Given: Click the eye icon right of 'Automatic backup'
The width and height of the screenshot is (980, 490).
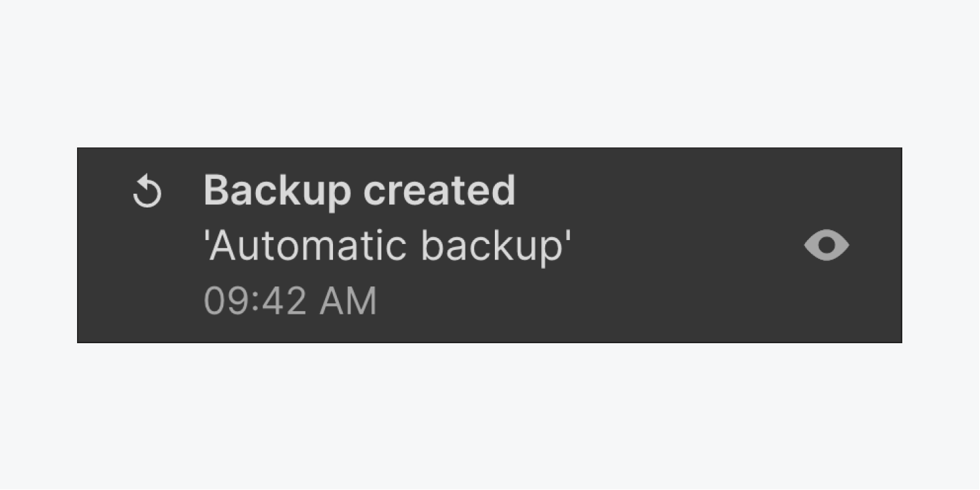Looking at the screenshot, I should (826, 245).
